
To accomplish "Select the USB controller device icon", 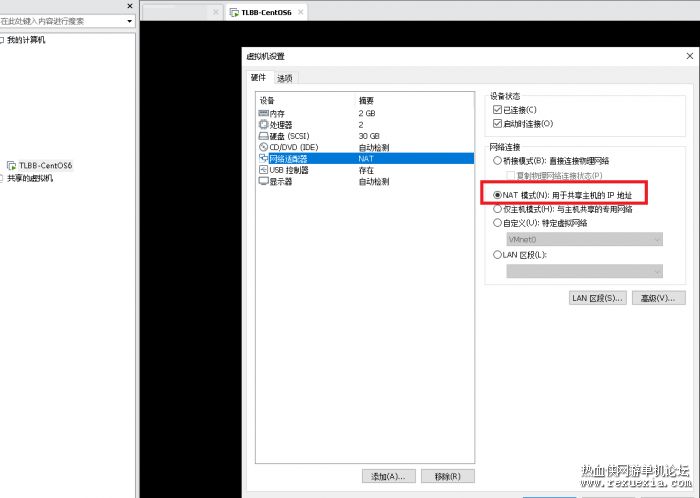I will 263,170.
